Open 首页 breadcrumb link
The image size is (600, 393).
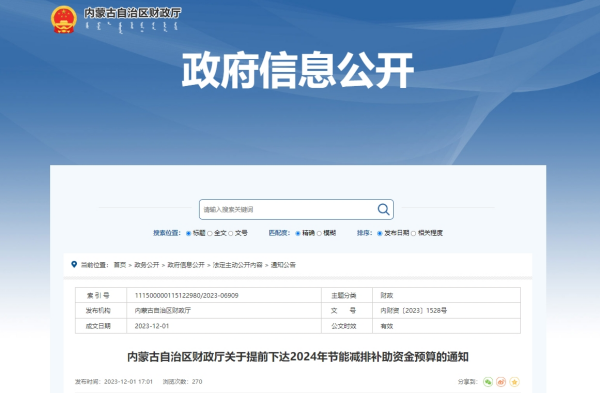click(x=120, y=265)
